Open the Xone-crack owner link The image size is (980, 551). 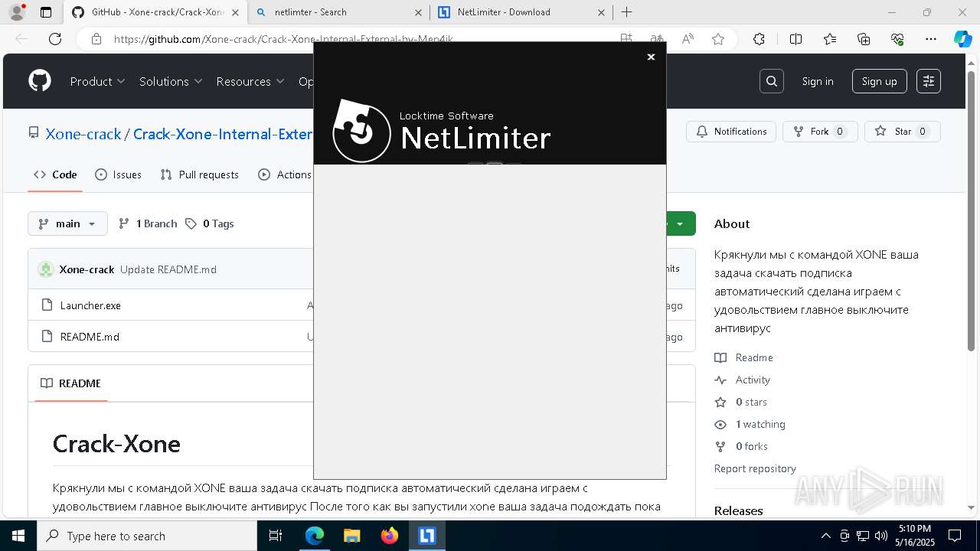click(83, 134)
